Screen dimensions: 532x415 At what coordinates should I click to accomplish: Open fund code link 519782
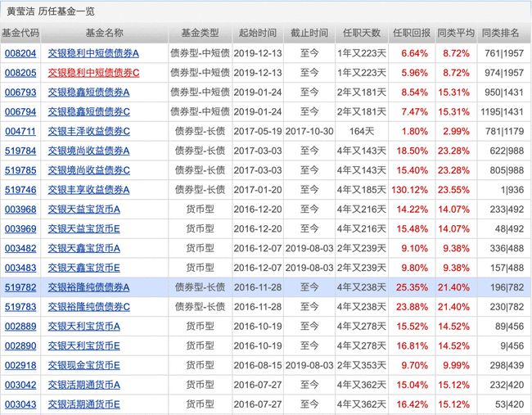[x=20, y=287]
